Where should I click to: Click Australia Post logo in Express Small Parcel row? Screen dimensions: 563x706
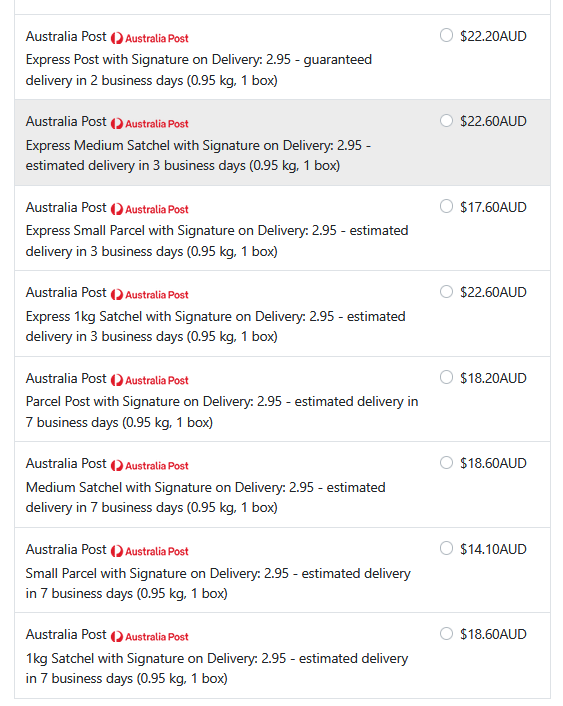point(150,209)
